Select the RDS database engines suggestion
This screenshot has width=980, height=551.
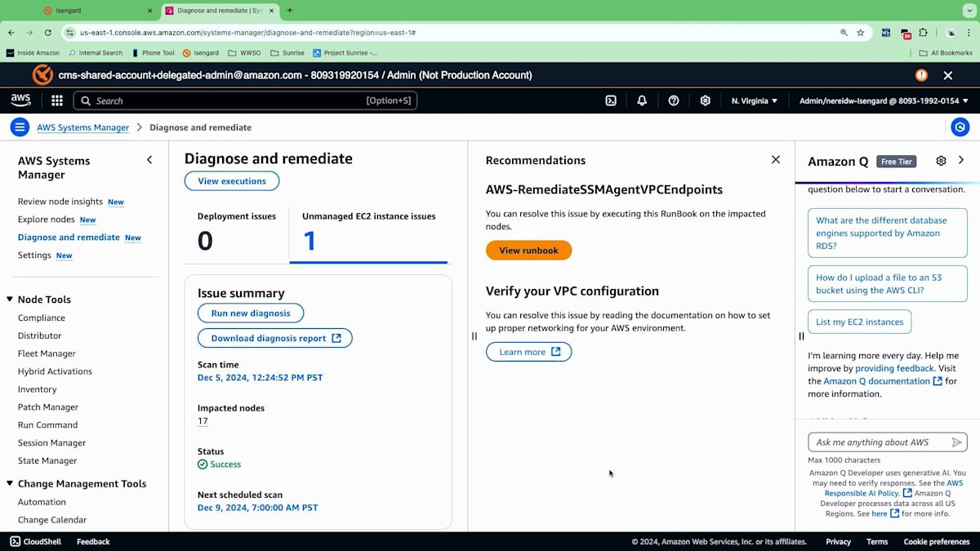pos(888,233)
